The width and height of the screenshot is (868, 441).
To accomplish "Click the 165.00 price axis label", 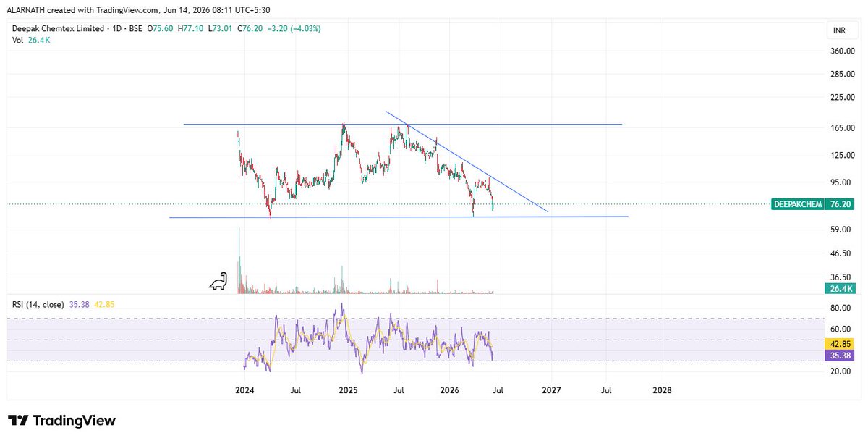I will pos(843,128).
